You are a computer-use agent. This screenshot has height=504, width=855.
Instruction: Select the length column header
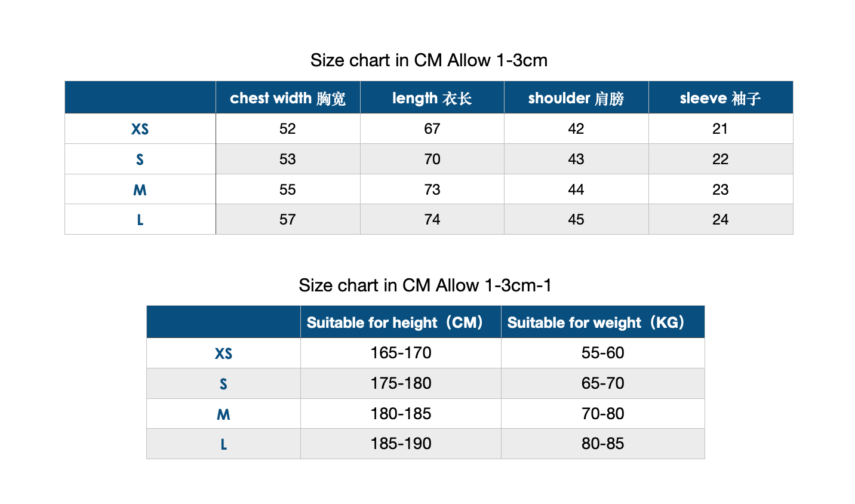pos(432,98)
